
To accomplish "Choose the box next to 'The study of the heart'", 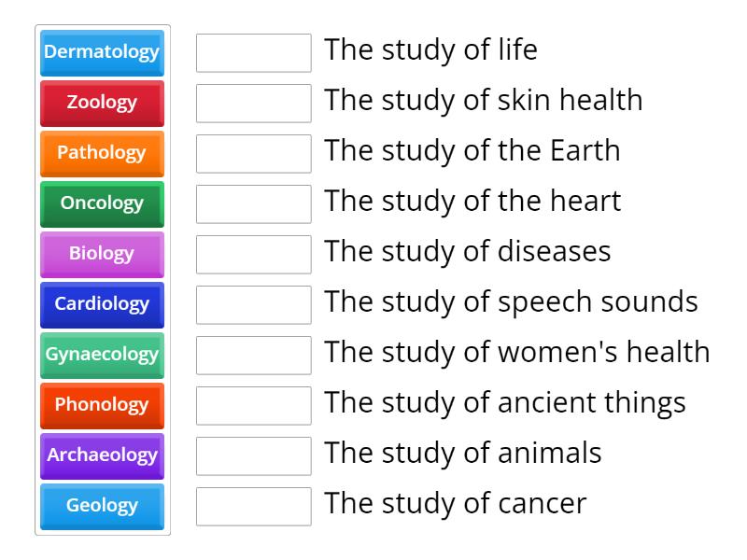I will point(254,204).
